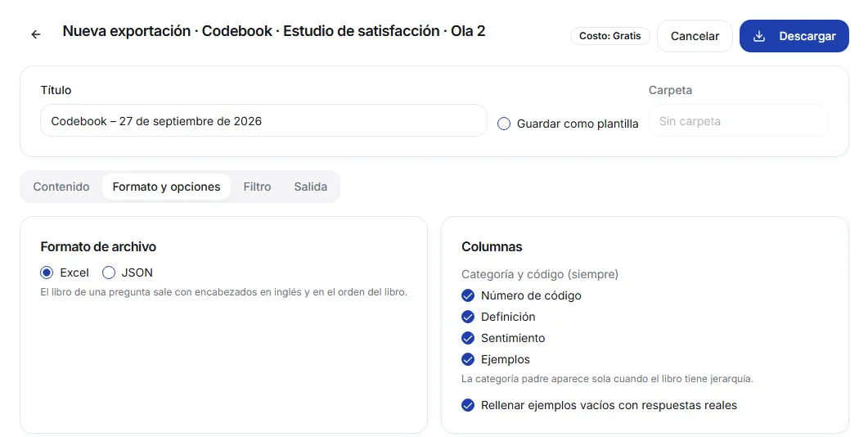The height and width of the screenshot is (437, 868).
Task: Disable Rellenar ejemplos vacíos con respuestas reales
Action: 468,405
